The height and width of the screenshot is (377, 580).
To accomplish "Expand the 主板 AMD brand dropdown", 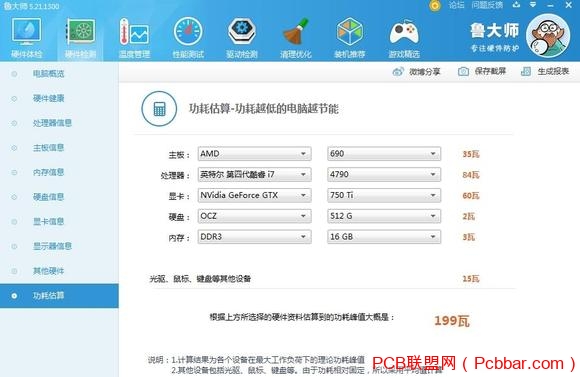I will point(254,154).
